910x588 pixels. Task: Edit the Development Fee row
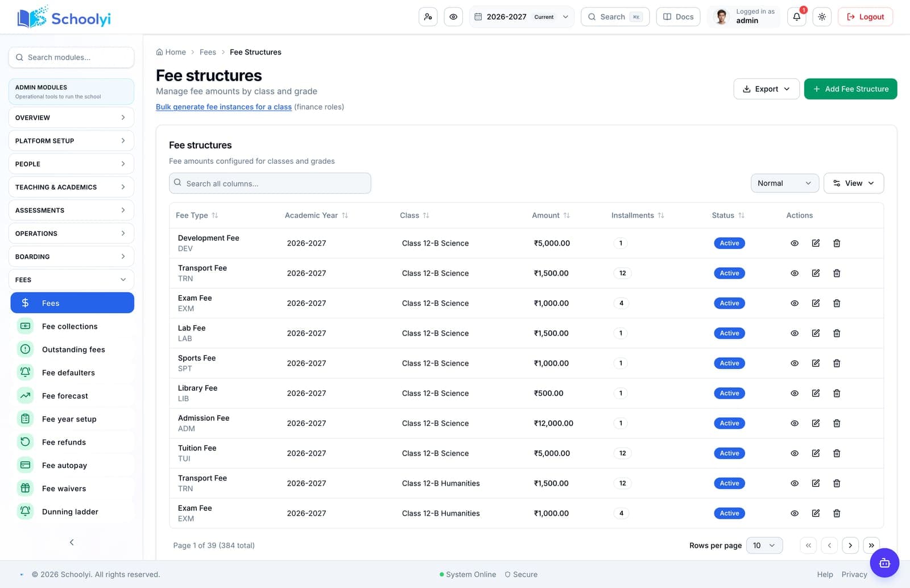tap(816, 243)
